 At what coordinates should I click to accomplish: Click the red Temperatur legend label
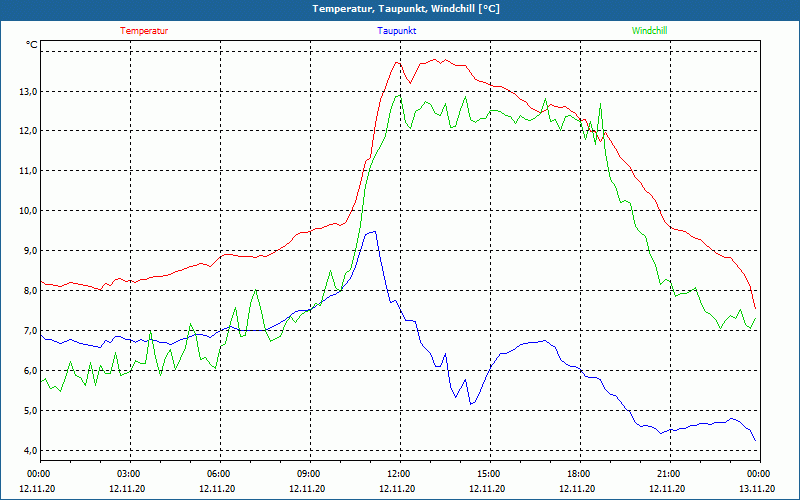144,31
